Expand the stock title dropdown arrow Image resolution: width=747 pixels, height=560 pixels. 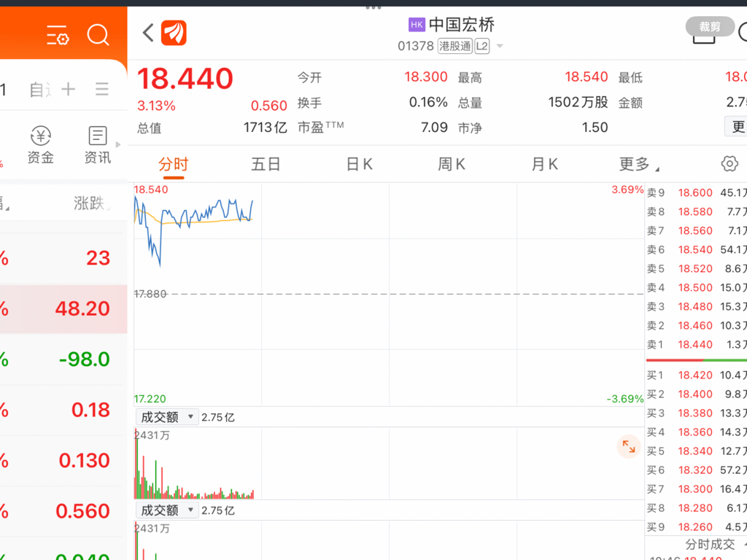(x=500, y=46)
